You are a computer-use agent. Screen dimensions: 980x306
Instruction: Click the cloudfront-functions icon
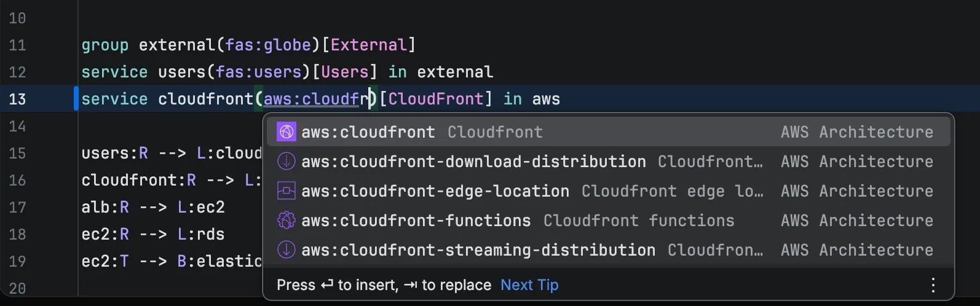[286, 221]
